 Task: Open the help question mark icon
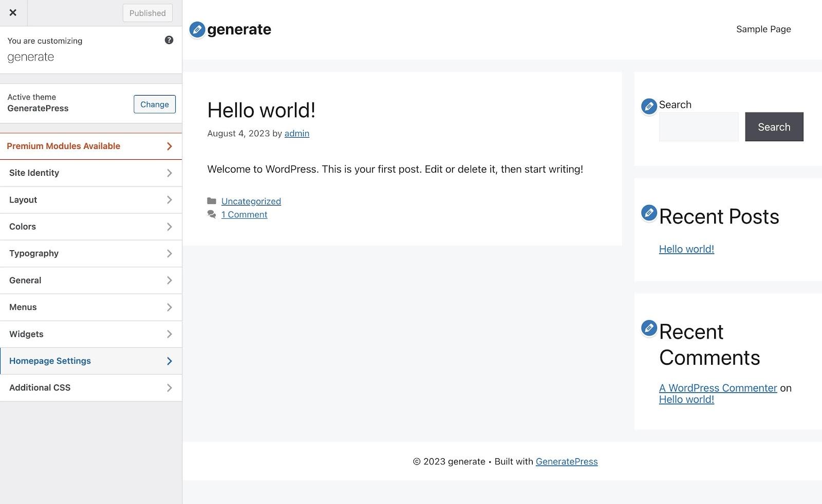169,40
